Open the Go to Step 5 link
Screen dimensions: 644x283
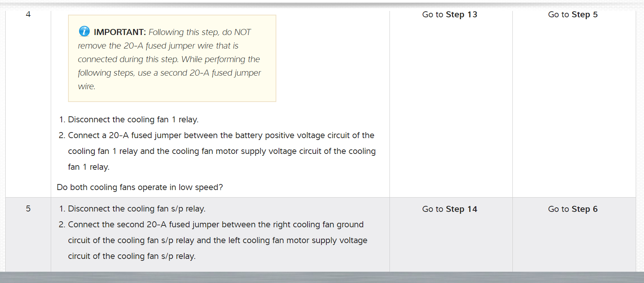(x=573, y=15)
